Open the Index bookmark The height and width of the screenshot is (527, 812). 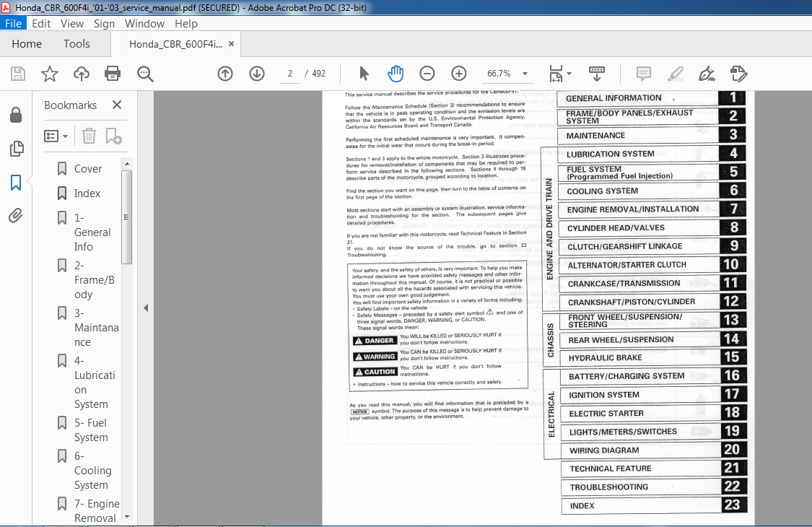(x=87, y=193)
